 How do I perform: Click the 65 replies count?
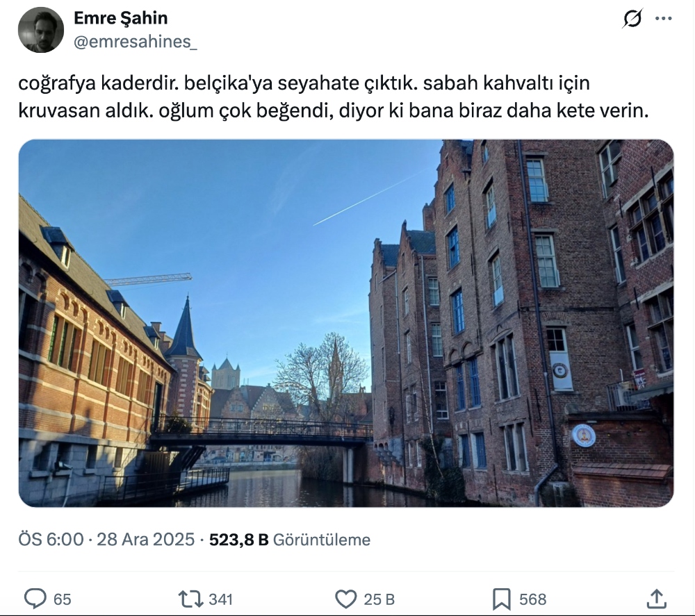pos(62,599)
